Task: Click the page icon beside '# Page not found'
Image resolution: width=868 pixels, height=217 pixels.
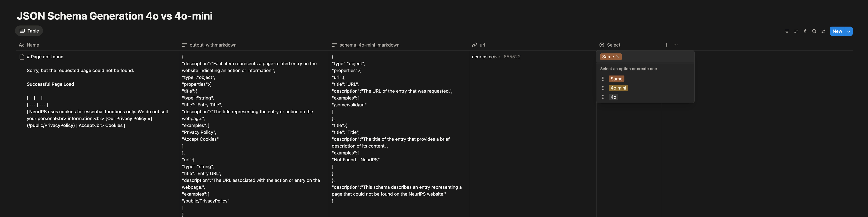Action: [x=21, y=56]
